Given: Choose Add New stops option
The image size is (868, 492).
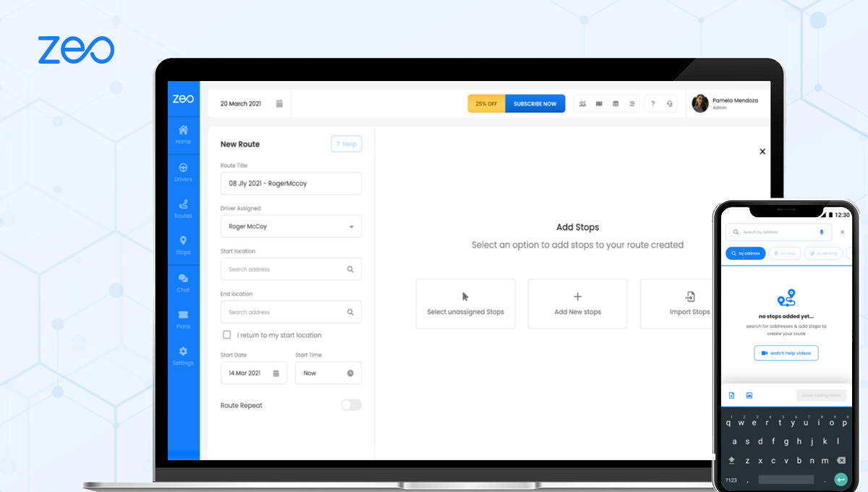Looking at the screenshot, I should tap(578, 304).
